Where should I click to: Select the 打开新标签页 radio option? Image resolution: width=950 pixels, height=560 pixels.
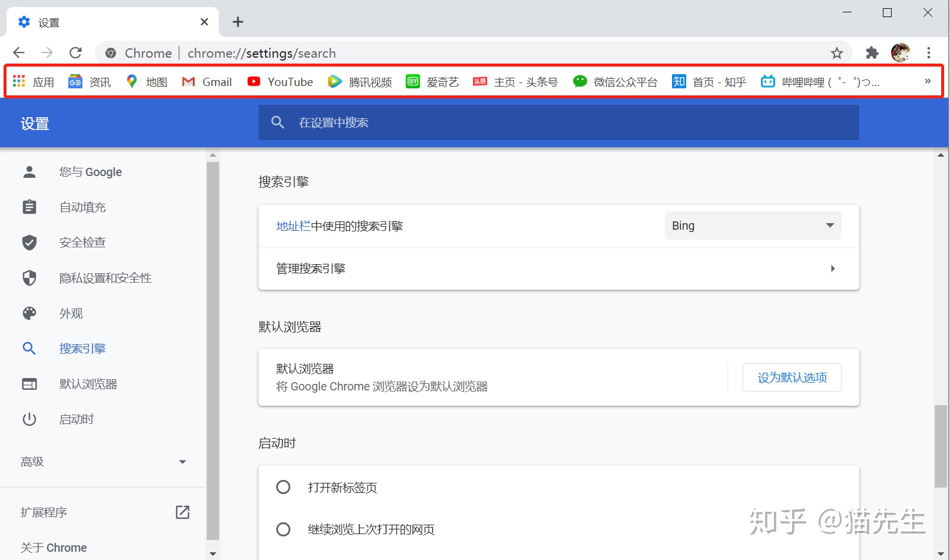pyautogui.click(x=283, y=487)
